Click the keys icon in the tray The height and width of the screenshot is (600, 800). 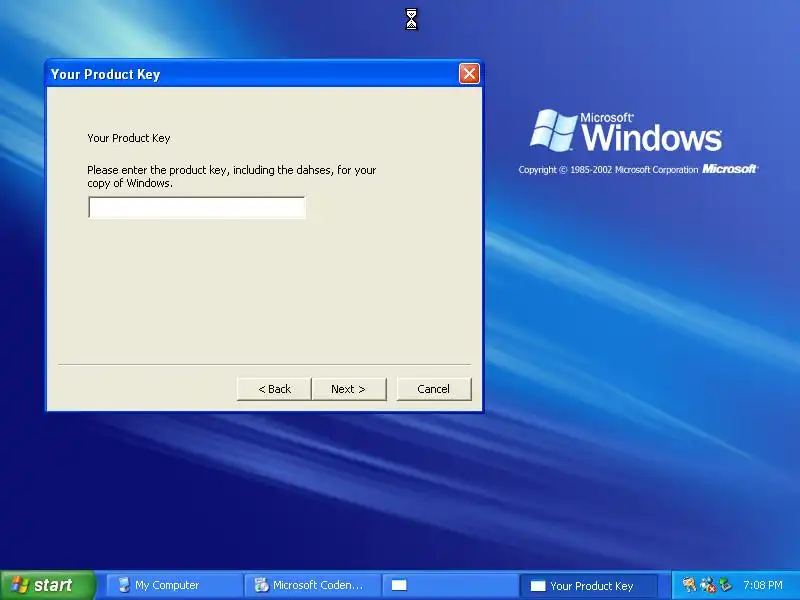tap(689, 585)
